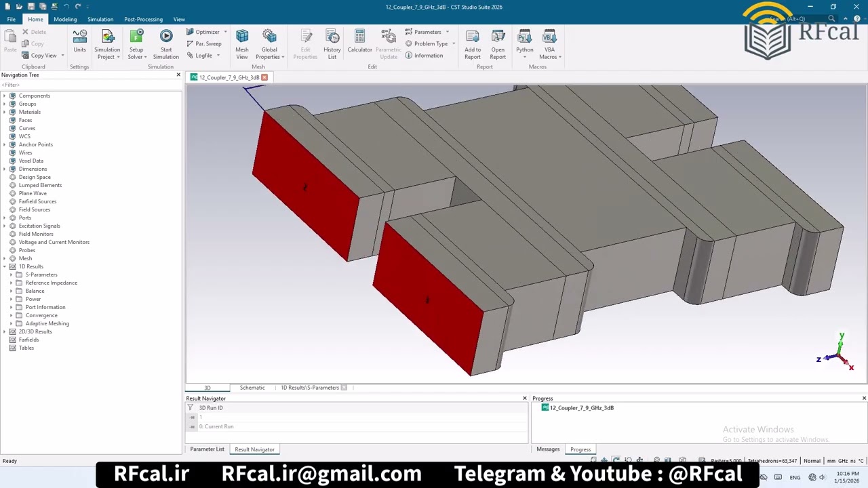Expand the Port Information node
Image resolution: width=868 pixels, height=488 pixels.
(11, 307)
